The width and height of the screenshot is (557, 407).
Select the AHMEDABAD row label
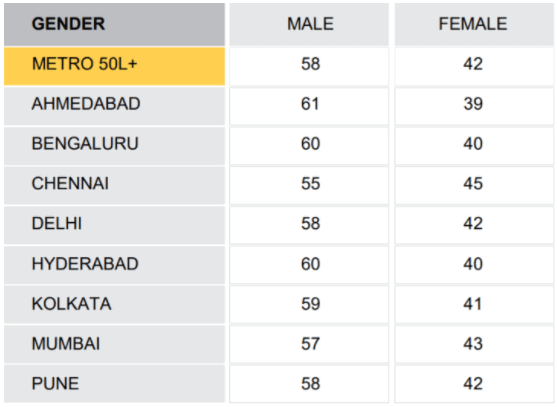[114, 106]
